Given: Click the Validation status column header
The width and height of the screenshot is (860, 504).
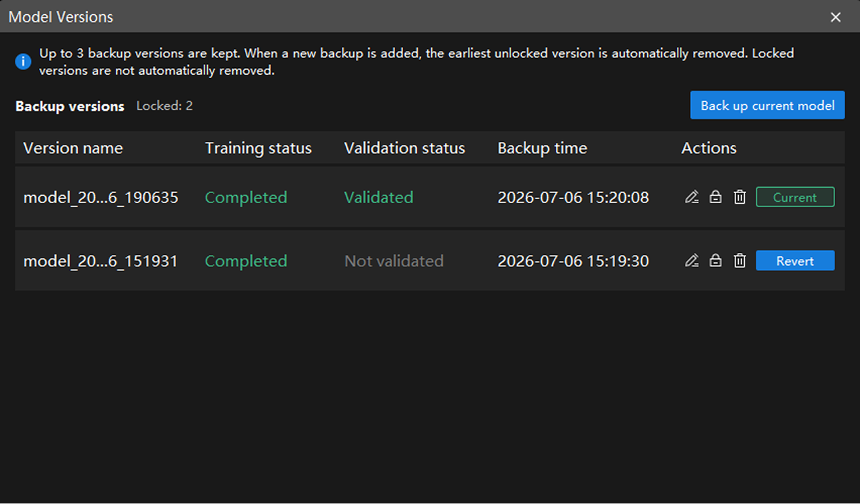Looking at the screenshot, I should pos(404,148).
